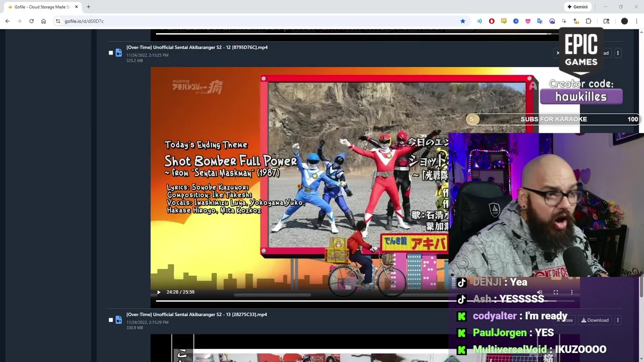The width and height of the screenshot is (644, 362).
Task: Click the 330.9 MB file size text
Action: (135, 328)
